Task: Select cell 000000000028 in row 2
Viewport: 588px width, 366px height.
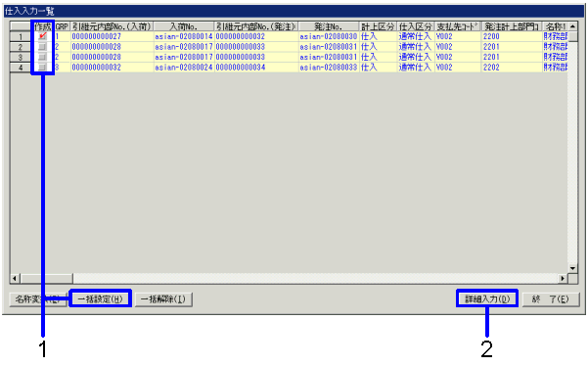Action: [112, 47]
